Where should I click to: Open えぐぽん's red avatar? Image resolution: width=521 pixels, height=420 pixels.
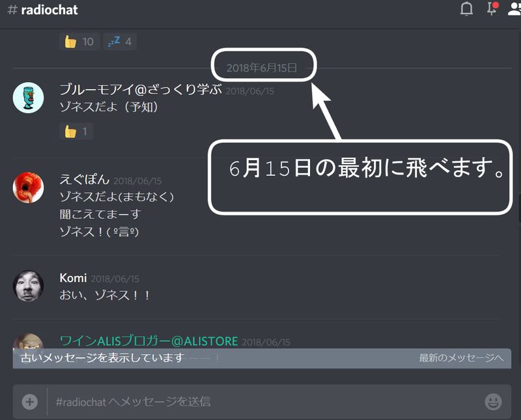click(x=29, y=188)
